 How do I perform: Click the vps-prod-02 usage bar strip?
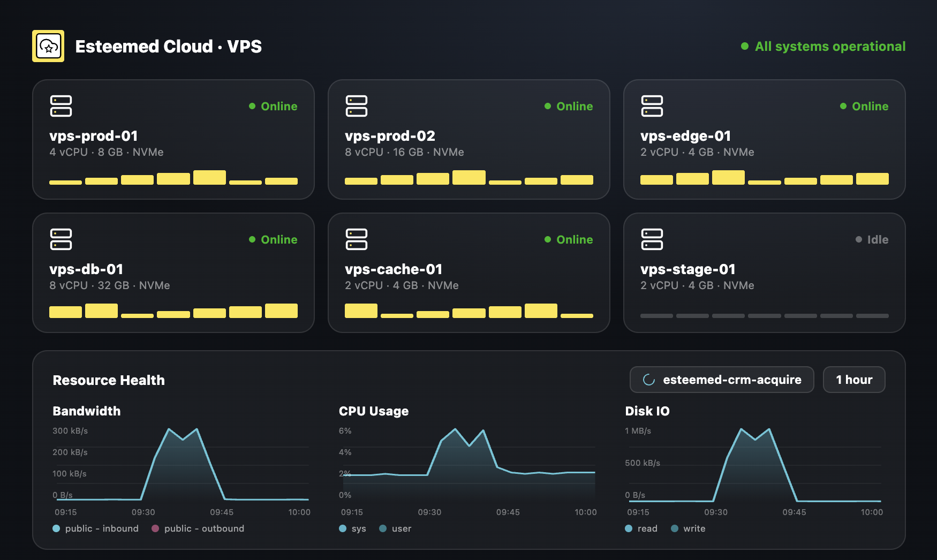(x=469, y=177)
